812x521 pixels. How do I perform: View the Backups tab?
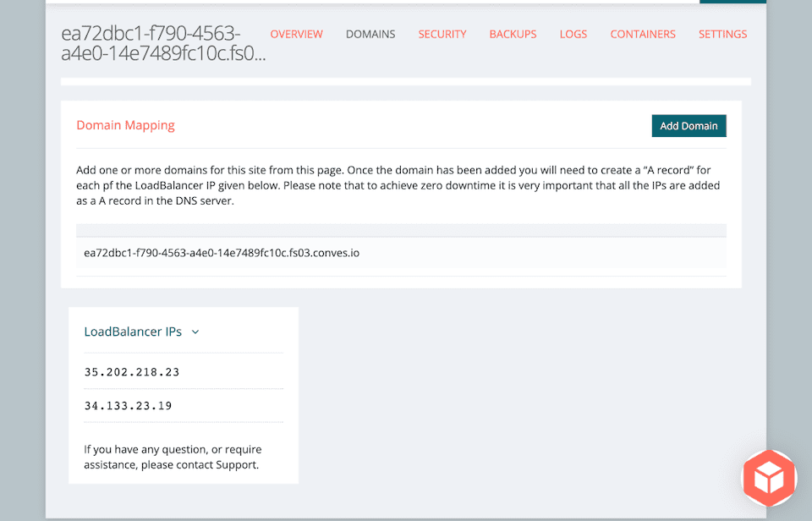point(513,34)
